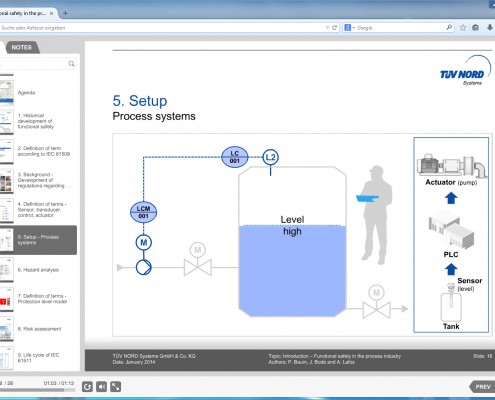
Task: Click the grey M motor above inlet valve
Action: coord(198,250)
